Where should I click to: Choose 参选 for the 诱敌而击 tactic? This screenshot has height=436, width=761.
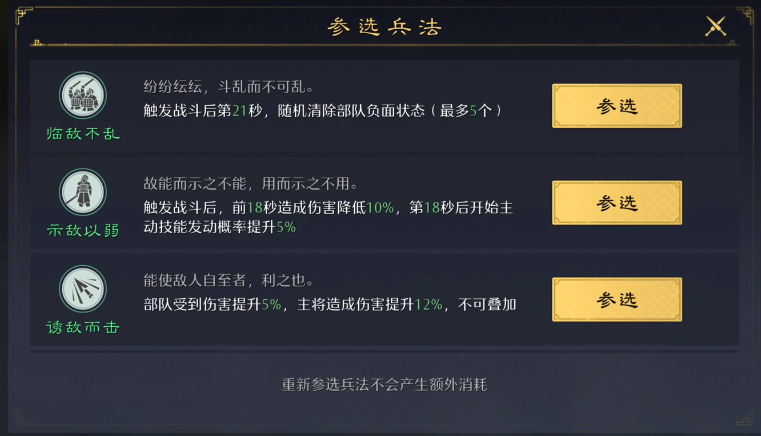coord(617,300)
